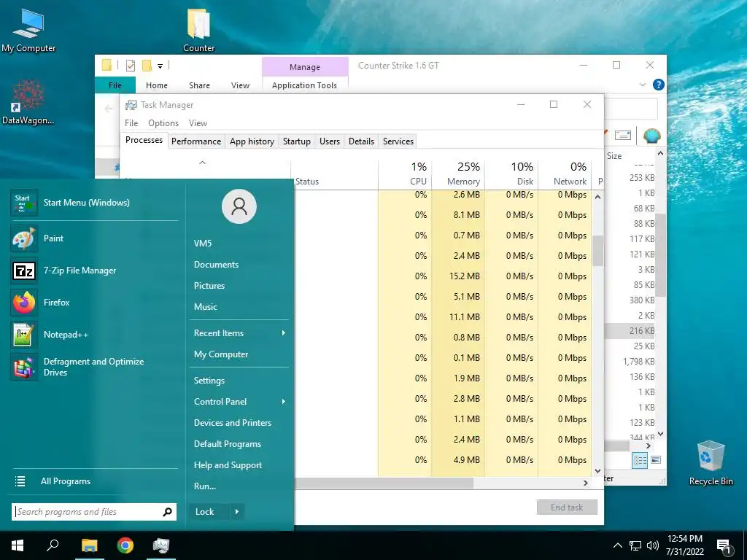Switch to the Performance tab

(196, 141)
